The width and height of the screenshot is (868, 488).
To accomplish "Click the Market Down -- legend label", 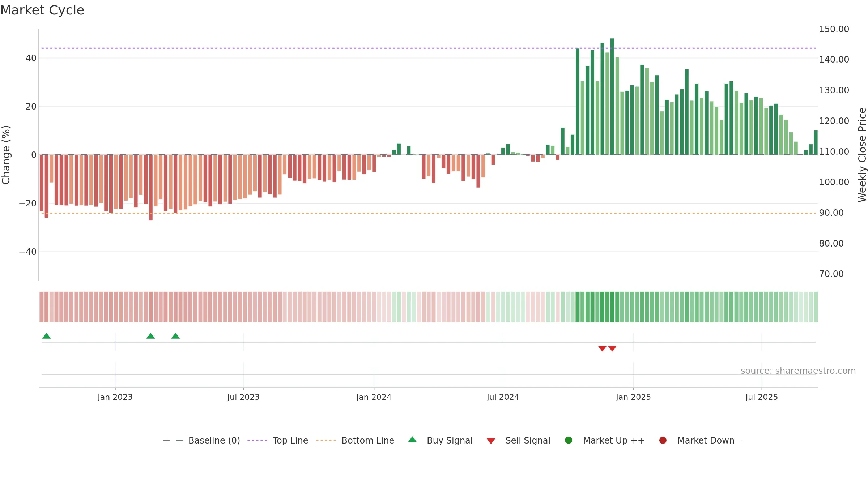I will (710, 440).
